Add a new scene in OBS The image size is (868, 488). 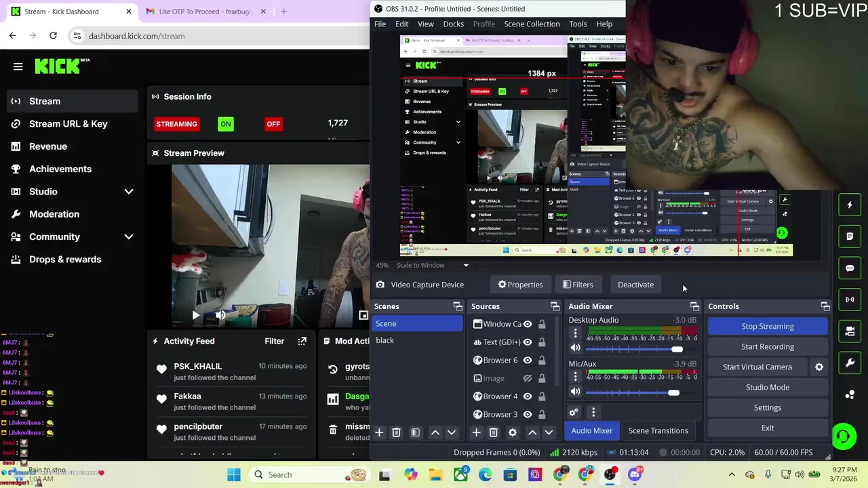pos(379,432)
